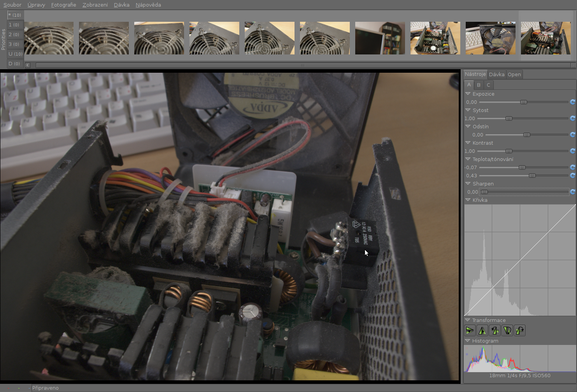577x392 pixels.
Task: Click the 'Připraveno' status text
Action: pyautogui.click(x=45, y=388)
